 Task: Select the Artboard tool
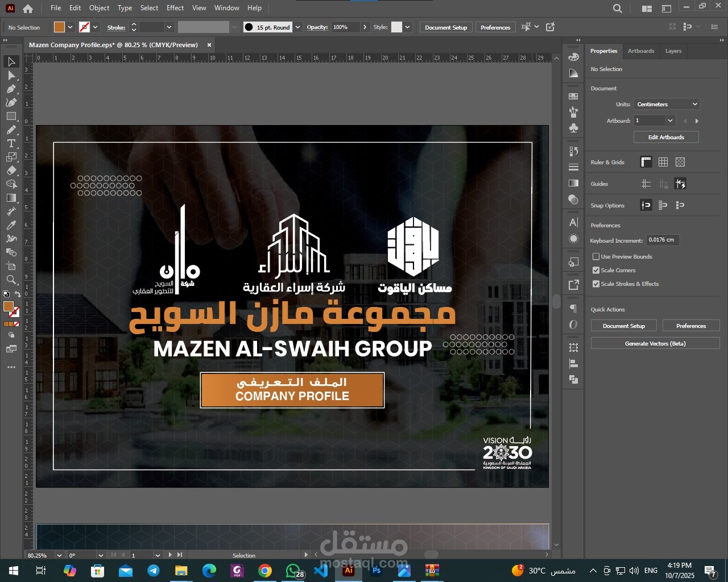11,266
